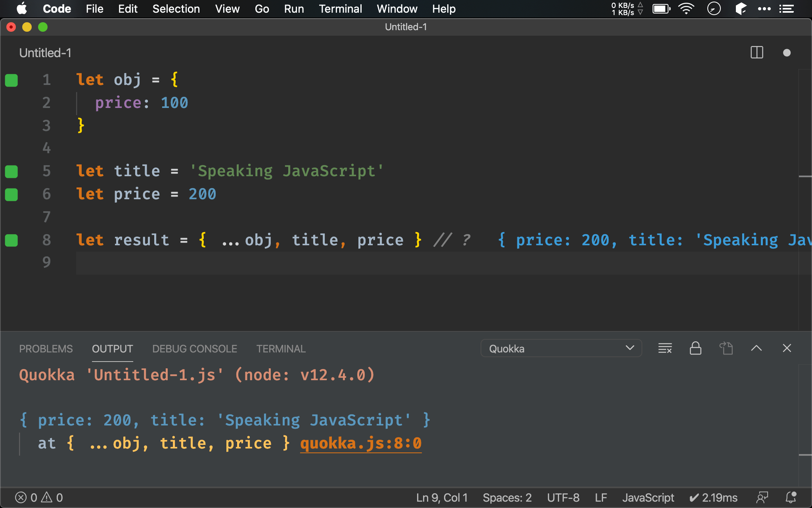Switch to the DEBUG CONSOLE tab
The width and height of the screenshot is (812, 508).
pyautogui.click(x=195, y=349)
